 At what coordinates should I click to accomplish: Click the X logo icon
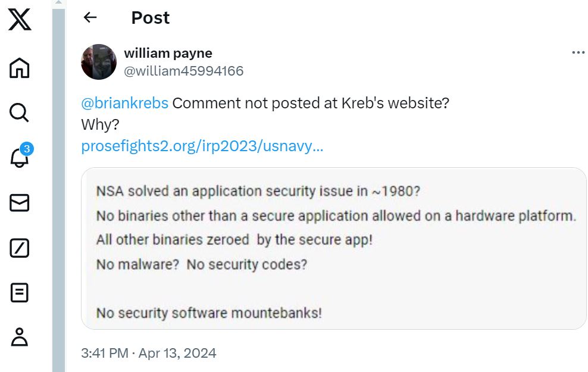tap(20, 20)
